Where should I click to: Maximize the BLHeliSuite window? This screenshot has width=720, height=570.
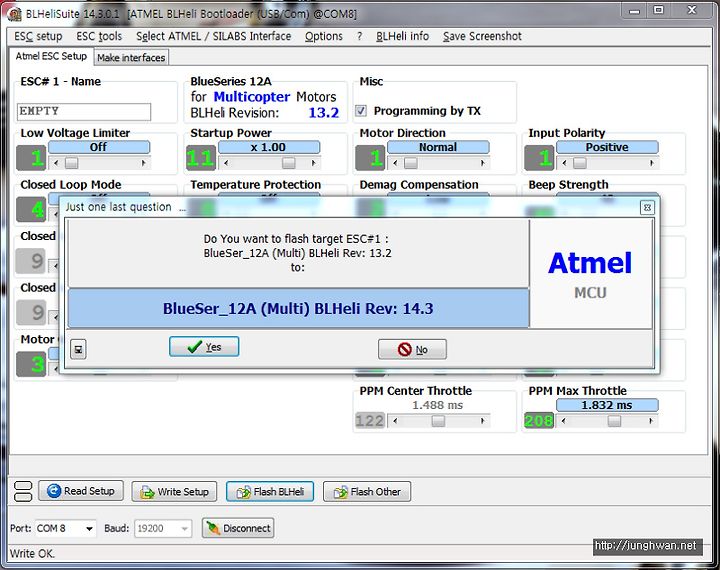[x=658, y=11]
